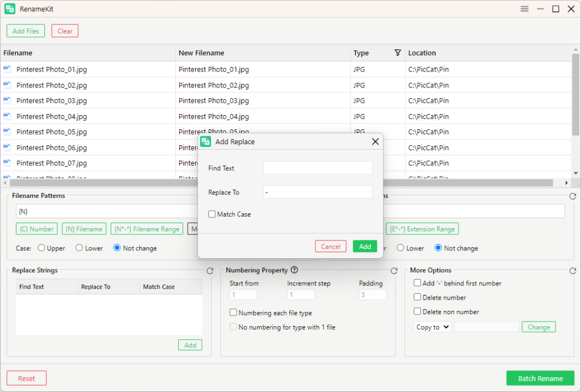Viewport: 581px width, 392px height.
Task: Click file list vertical scrollbar thumb
Action: coord(575,95)
